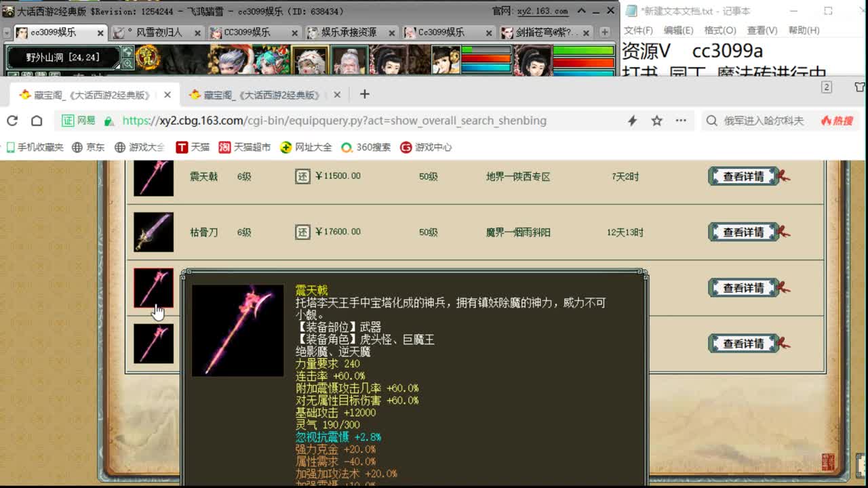The image size is (868, 488).
Task: Click the 寶 treasure icon in game
Action: (147, 58)
